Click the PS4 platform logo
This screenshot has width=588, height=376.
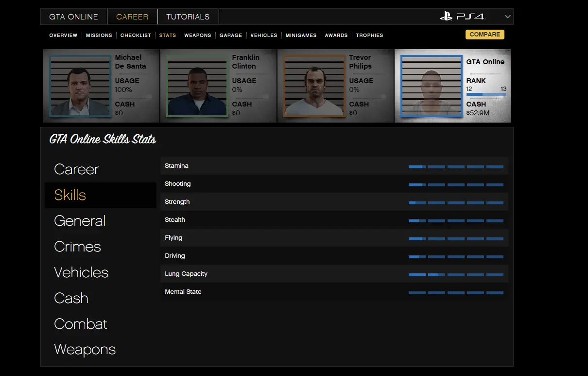tap(462, 17)
